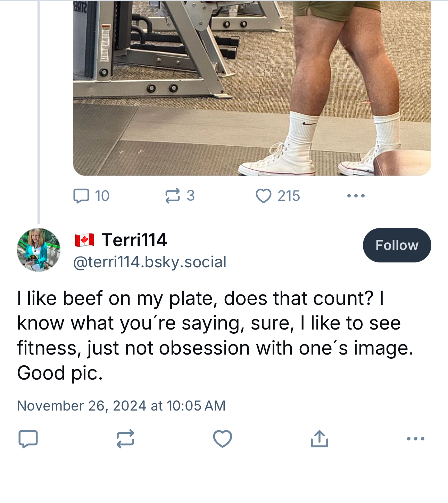Open Terri114's profile avatar
This screenshot has height=503, width=448.
(39, 250)
